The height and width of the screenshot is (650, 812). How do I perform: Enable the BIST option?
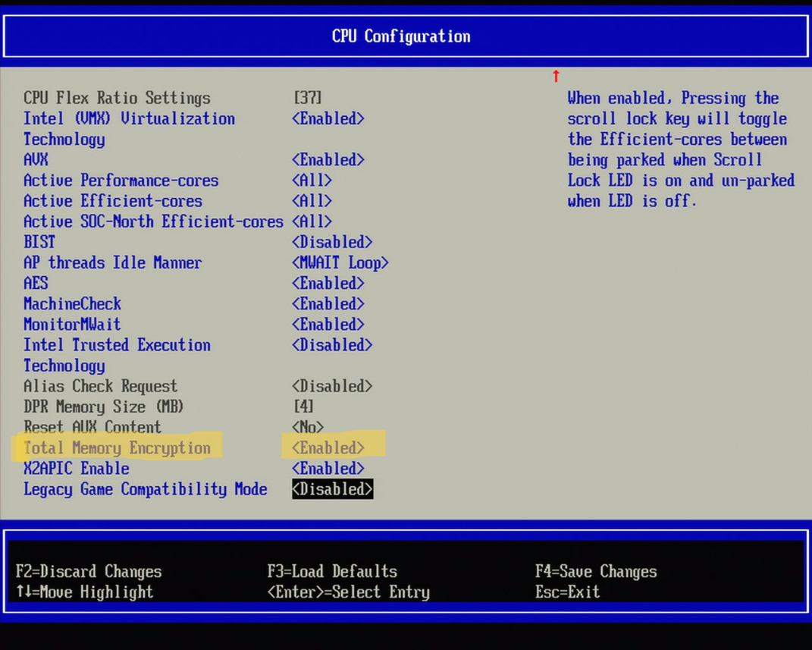[331, 242]
